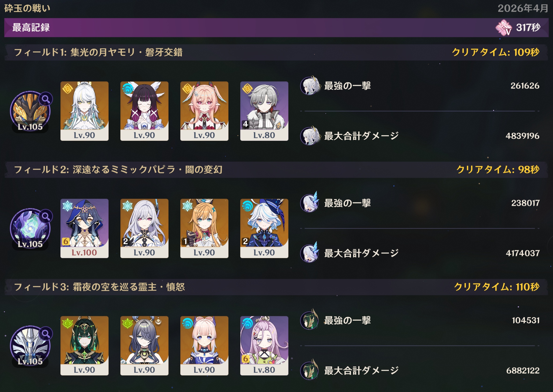Click the 最高記録 best record banner

click(276, 28)
